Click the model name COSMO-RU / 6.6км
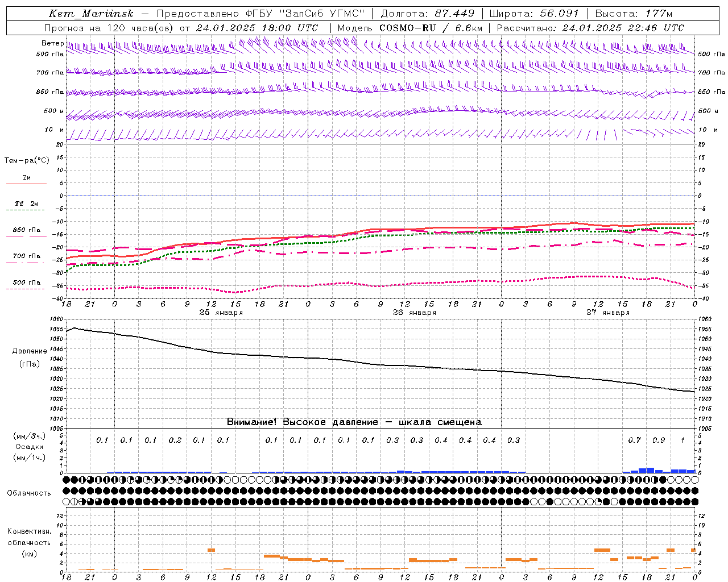Viewport: 728px width, 582px height. tap(431, 28)
